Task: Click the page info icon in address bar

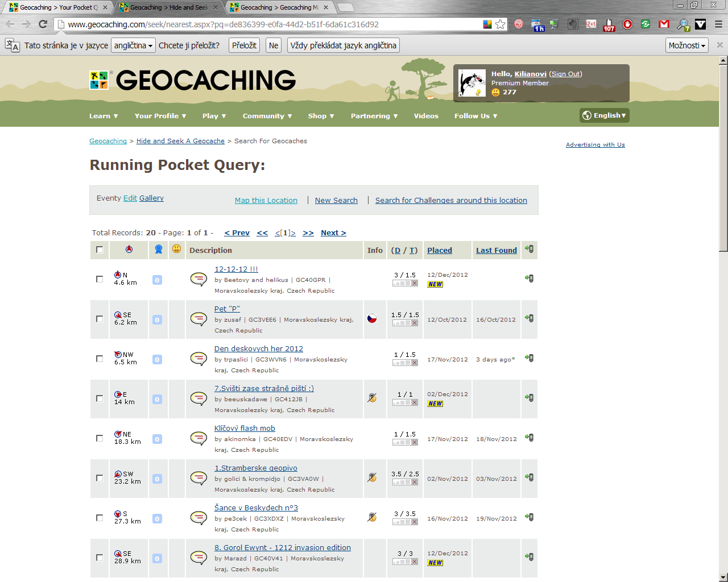Action: (x=61, y=24)
